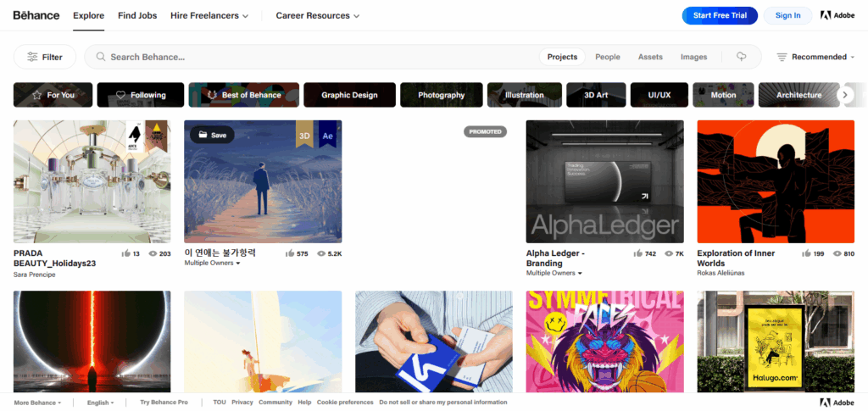Image resolution: width=868 pixels, height=411 pixels.
Task: Open the Sara Prencipe profile link
Action: (34, 275)
